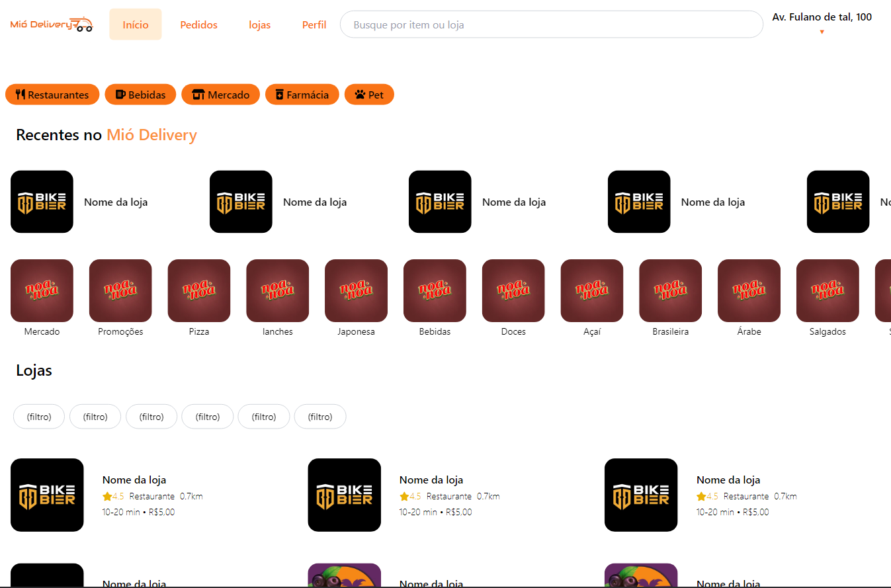Expand the address dropdown arrow
This screenshot has width=891, height=588.
(822, 32)
